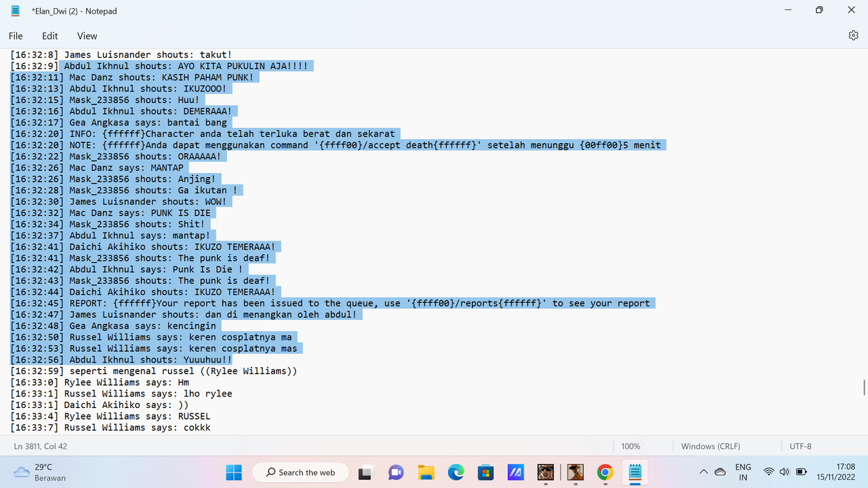This screenshot has width=868, height=488.
Task: Click line 'Abdul Ikhnul shouts: Yuuuhuu!!'
Action: tap(121, 359)
